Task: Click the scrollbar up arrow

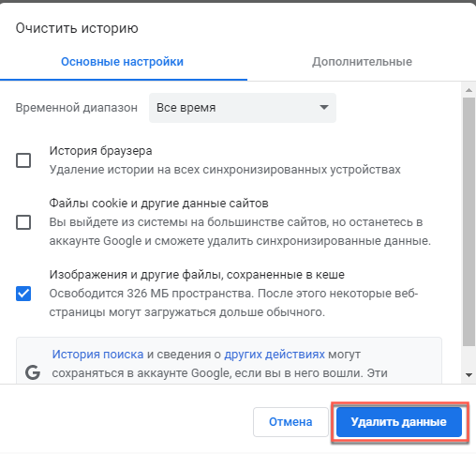Action: click(469, 90)
